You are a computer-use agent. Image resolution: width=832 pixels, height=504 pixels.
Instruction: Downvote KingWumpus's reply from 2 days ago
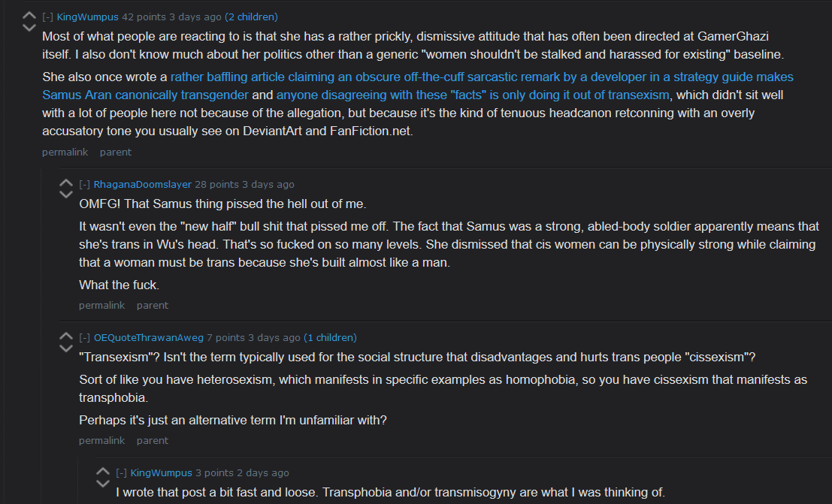[103, 483]
